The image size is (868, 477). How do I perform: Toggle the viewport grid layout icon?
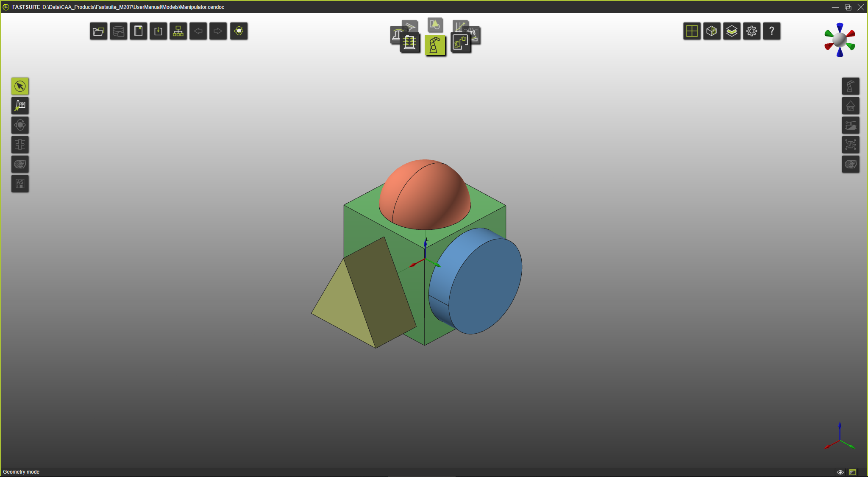[x=691, y=31]
